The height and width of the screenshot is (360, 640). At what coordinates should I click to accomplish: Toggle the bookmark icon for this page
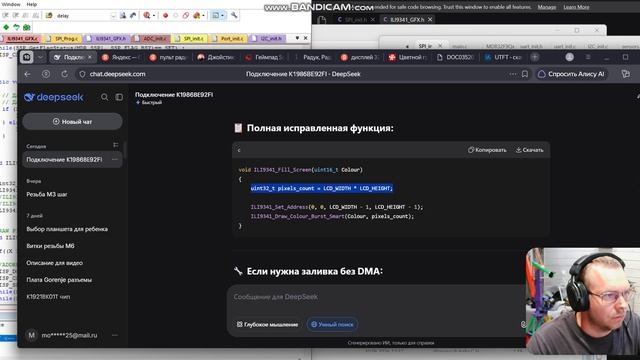click(x=525, y=74)
